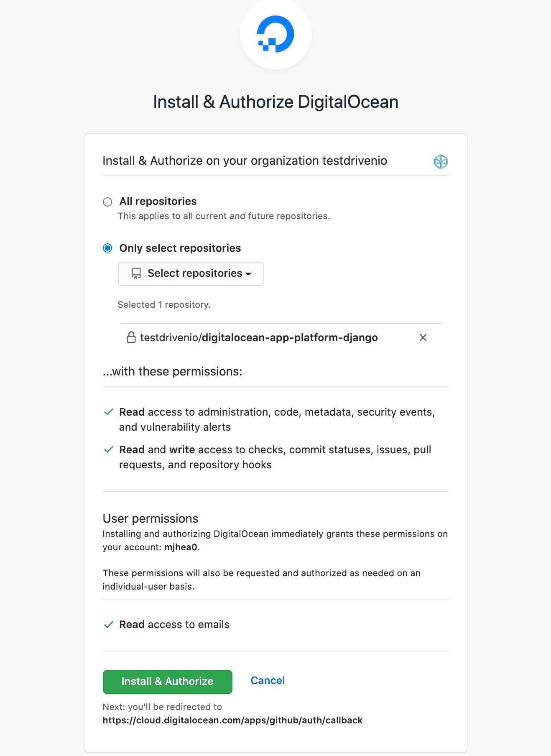This screenshot has width=551, height=756.
Task: Click green checkmark next to Read access administration
Action: (109, 412)
